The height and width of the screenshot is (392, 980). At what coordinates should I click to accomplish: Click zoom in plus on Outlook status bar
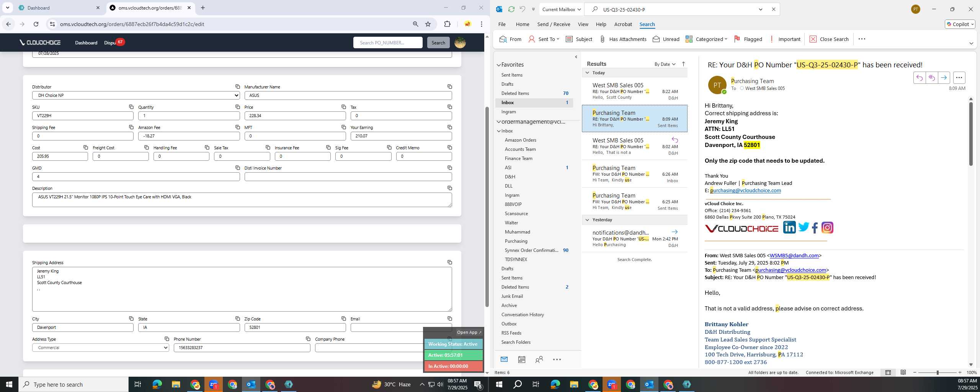(960, 372)
